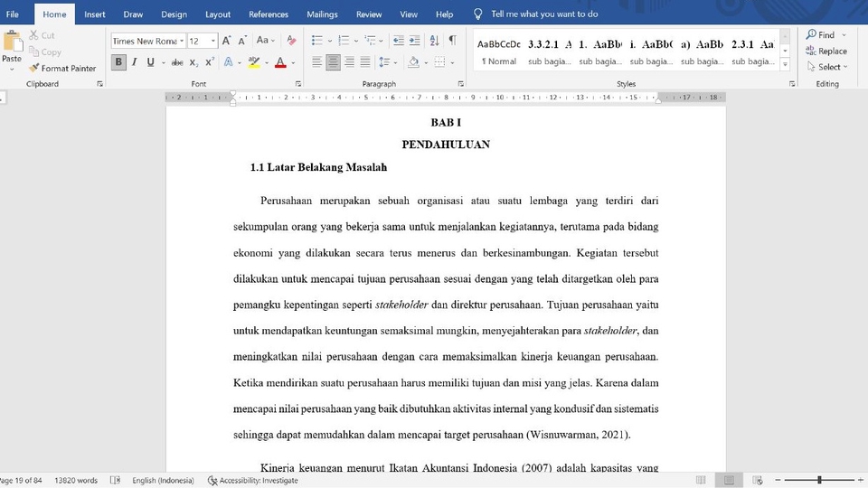The image size is (868, 488).
Task: Click the Paste clipboard icon
Action: [x=12, y=42]
